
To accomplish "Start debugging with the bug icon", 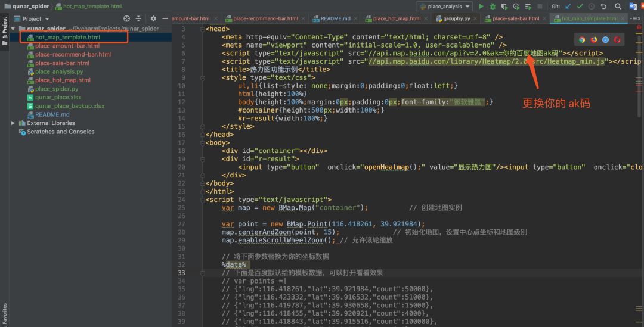I will (493, 7).
